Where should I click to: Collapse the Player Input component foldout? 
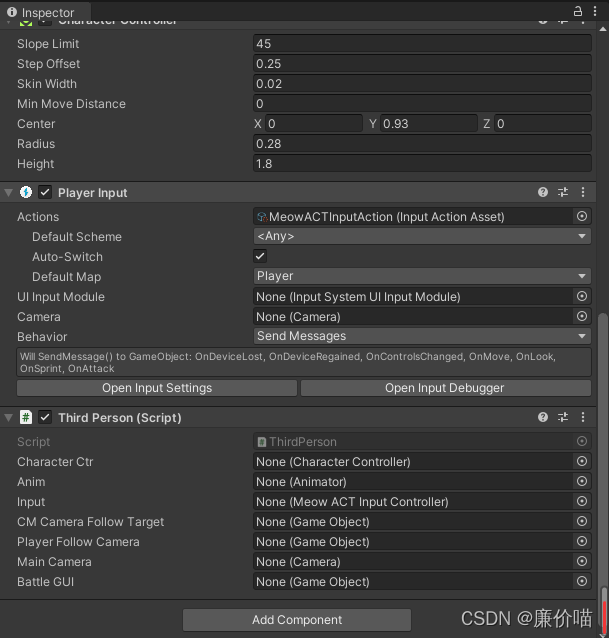9,192
